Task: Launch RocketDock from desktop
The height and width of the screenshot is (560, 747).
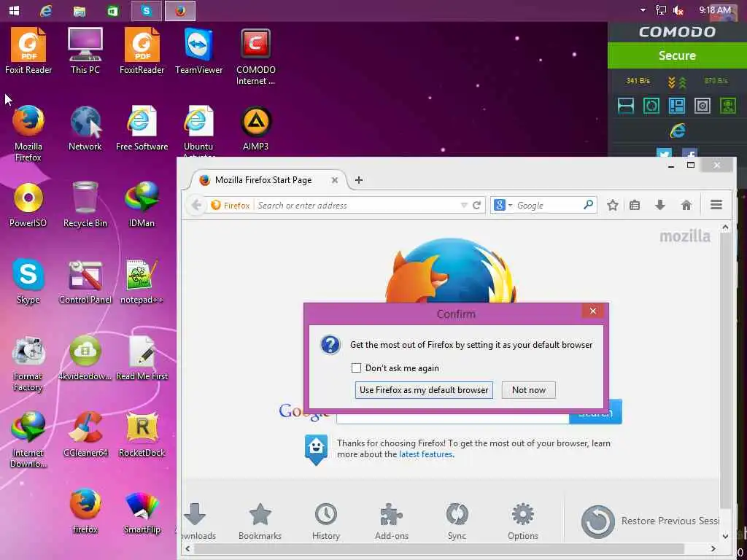Action: tap(142, 435)
